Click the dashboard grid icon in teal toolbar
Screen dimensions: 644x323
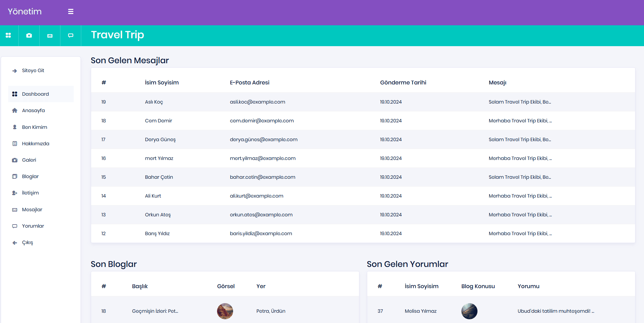(9, 36)
